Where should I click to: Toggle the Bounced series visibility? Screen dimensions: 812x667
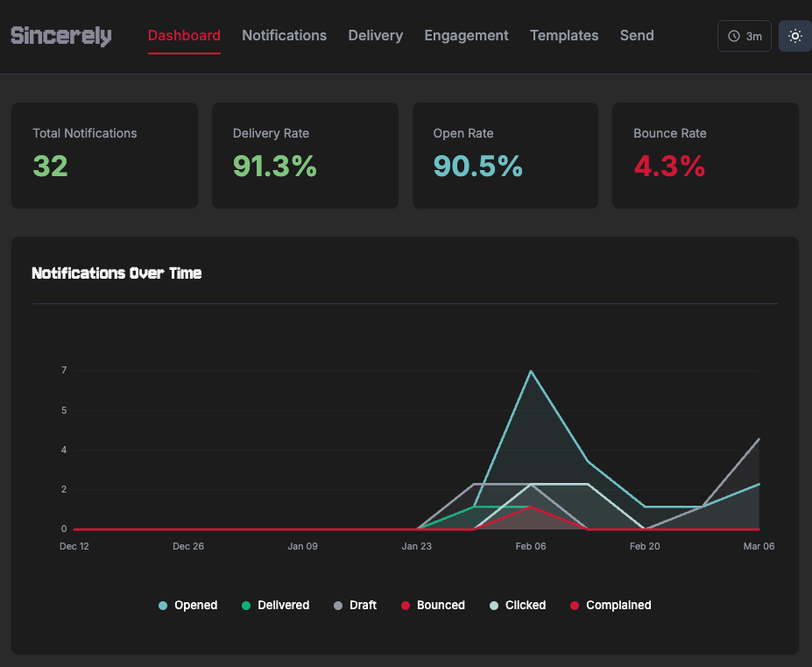[433, 605]
